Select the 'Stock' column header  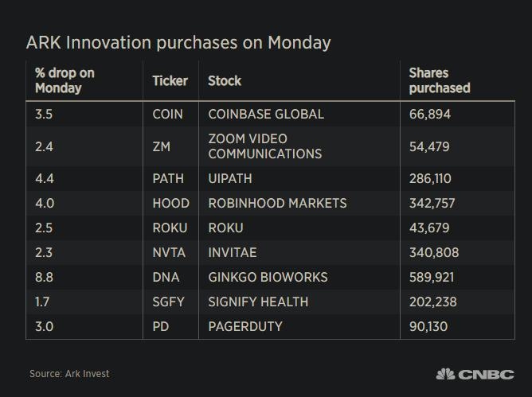[x=224, y=80]
